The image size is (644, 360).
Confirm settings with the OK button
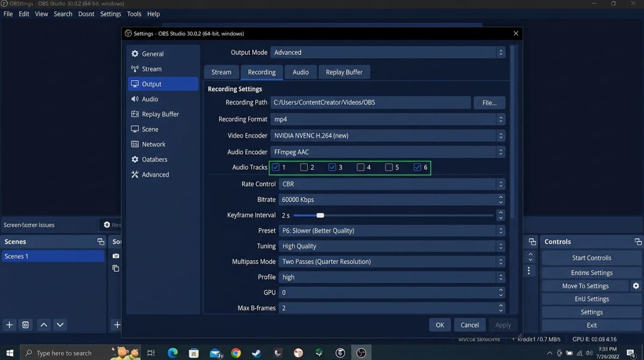click(440, 325)
